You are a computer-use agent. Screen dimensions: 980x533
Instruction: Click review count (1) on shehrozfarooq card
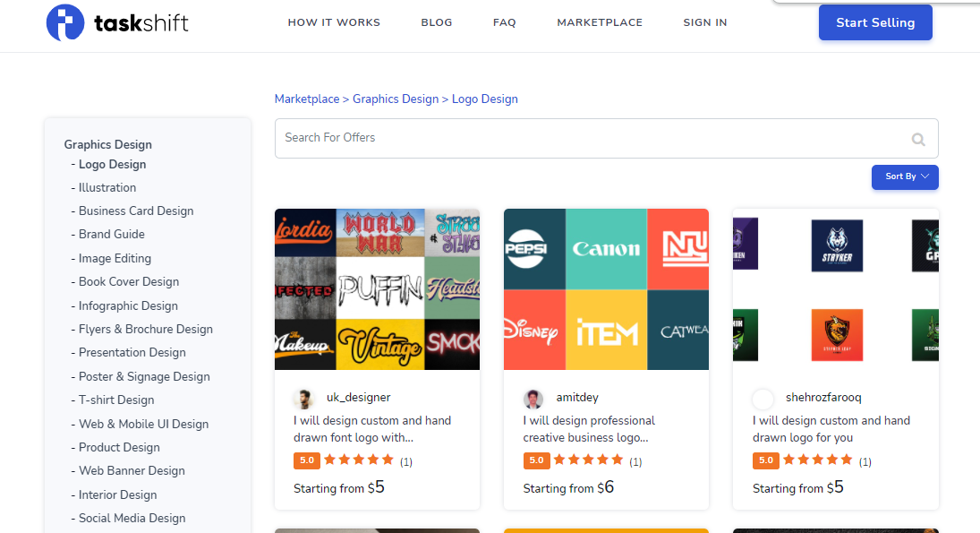pyautogui.click(x=865, y=461)
